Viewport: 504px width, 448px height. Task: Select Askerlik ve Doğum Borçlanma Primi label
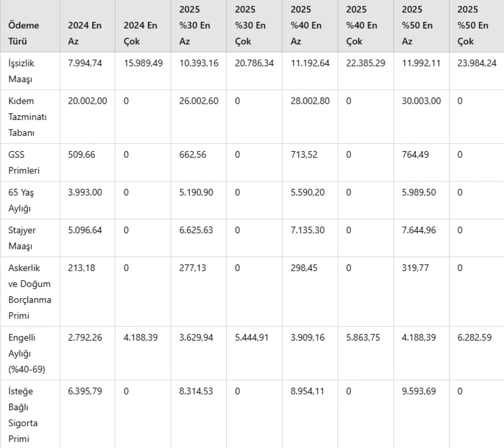(x=30, y=291)
